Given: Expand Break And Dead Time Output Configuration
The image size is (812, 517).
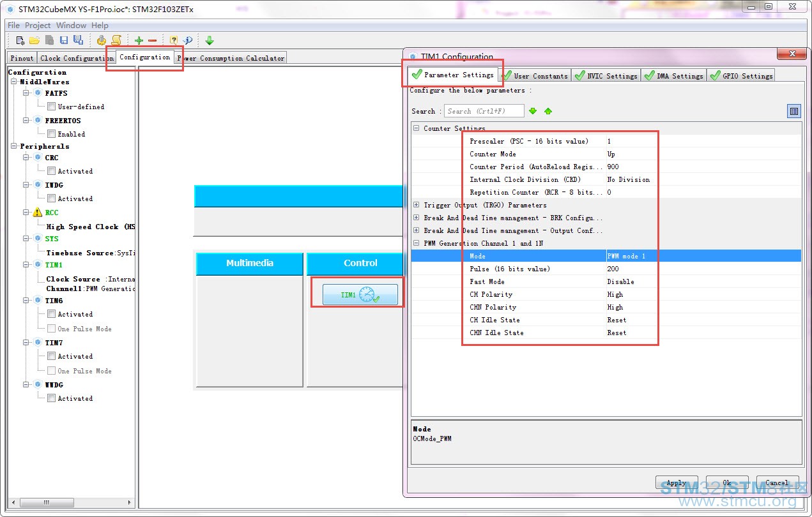Looking at the screenshot, I should click(x=417, y=230).
